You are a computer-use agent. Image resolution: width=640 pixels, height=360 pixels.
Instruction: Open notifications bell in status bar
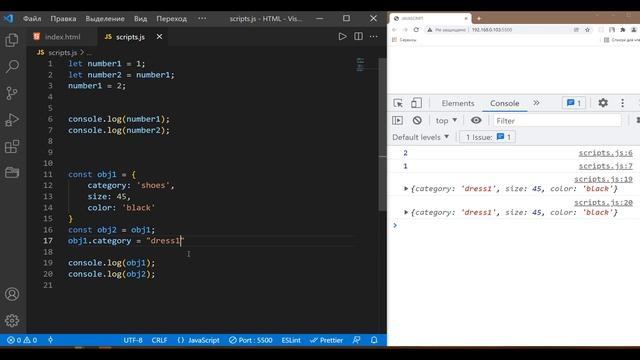[374, 340]
